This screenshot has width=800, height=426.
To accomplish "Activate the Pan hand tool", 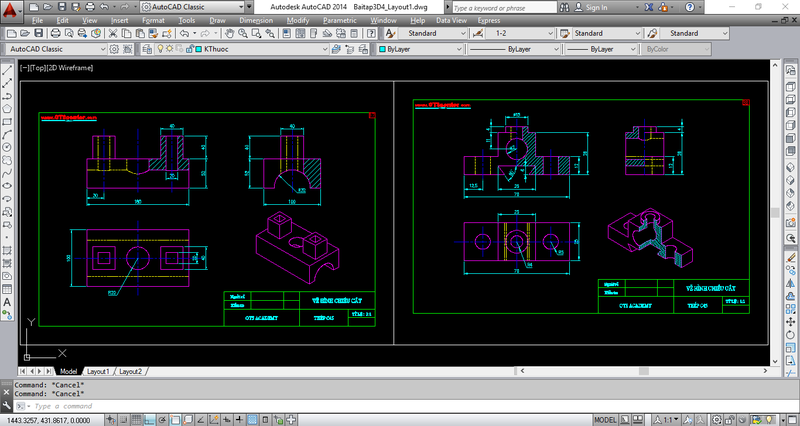I will point(230,34).
